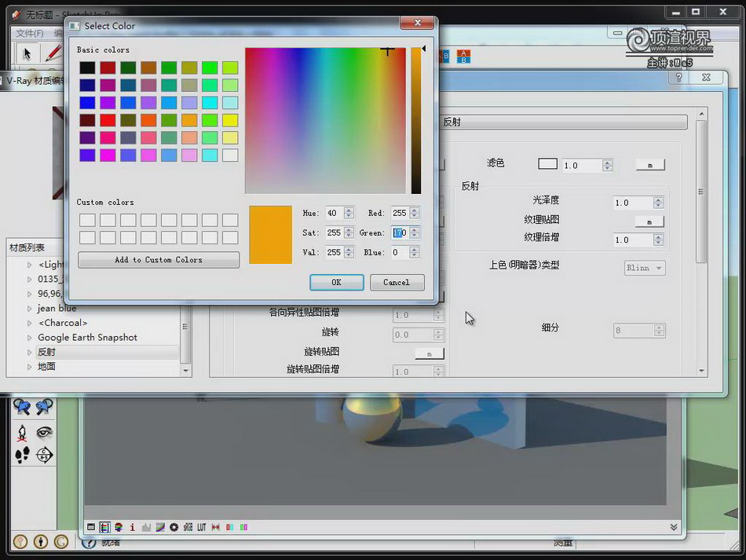Click the 滤色 filter color swatch
The width and height of the screenshot is (746, 560).
[x=547, y=164]
